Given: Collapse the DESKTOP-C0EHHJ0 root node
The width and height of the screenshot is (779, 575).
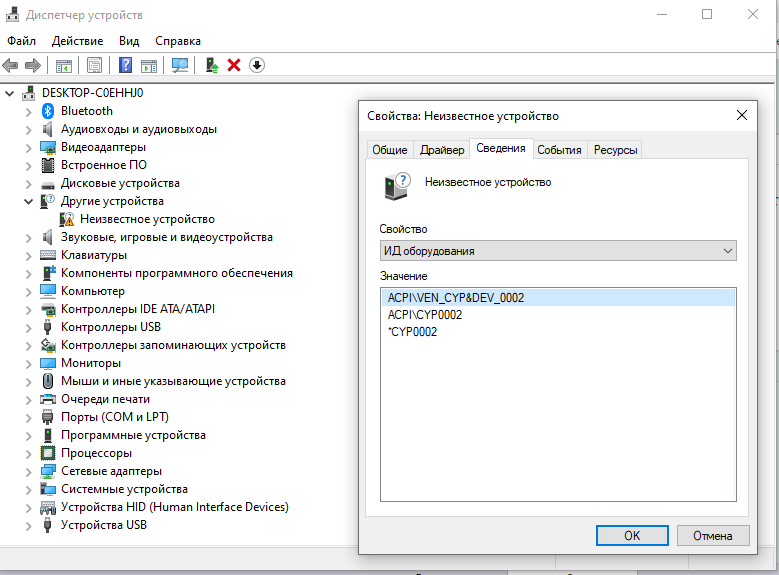Looking at the screenshot, I should (x=9, y=93).
